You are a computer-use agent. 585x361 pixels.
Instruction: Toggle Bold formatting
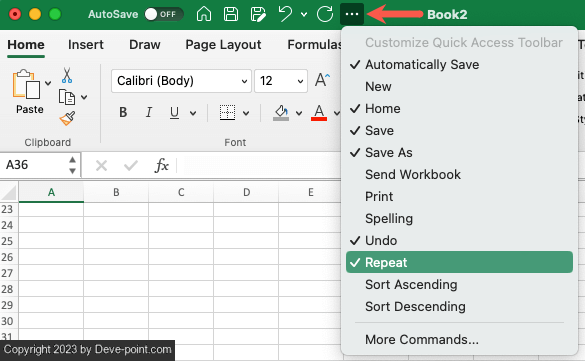(123, 112)
